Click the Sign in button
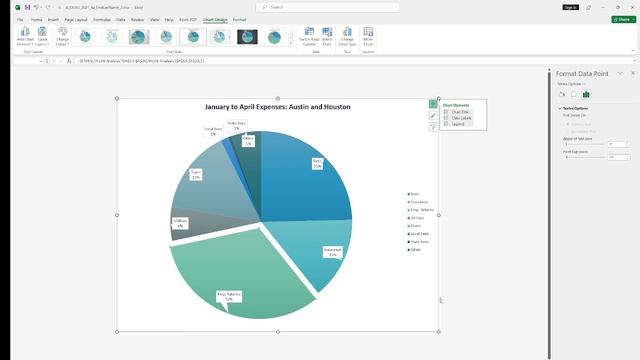This screenshot has height=360, width=640. 571,7
